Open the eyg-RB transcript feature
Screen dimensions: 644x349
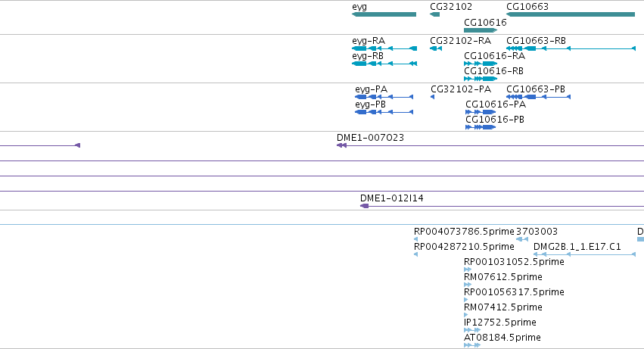click(x=384, y=64)
